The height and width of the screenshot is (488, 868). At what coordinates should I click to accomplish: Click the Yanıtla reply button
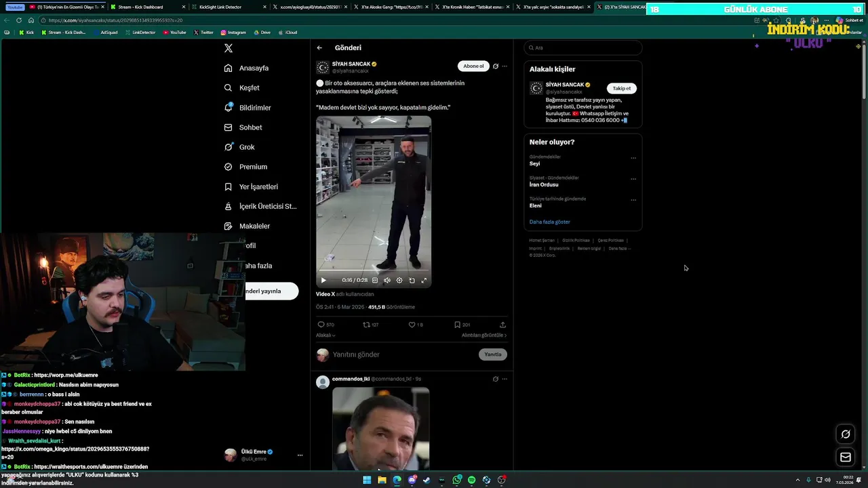(x=493, y=354)
